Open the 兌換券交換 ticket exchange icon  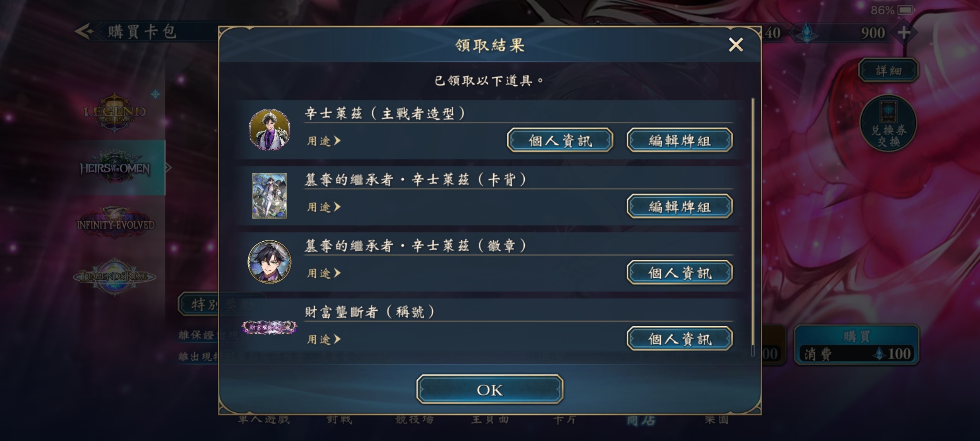tap(889, 123)
